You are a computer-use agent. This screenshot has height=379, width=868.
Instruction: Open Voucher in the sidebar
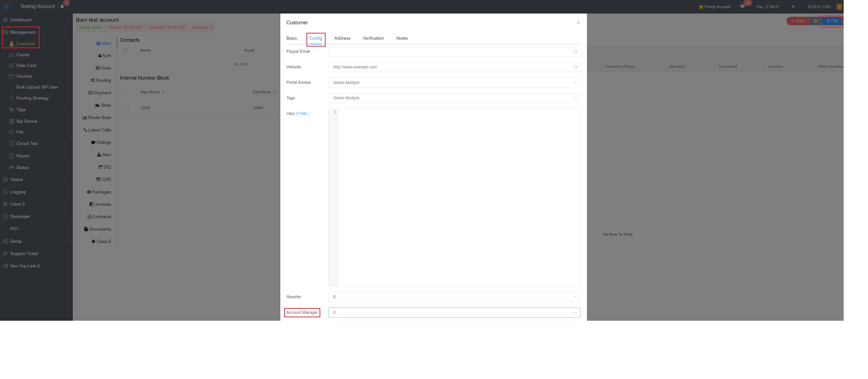[24, 76]
